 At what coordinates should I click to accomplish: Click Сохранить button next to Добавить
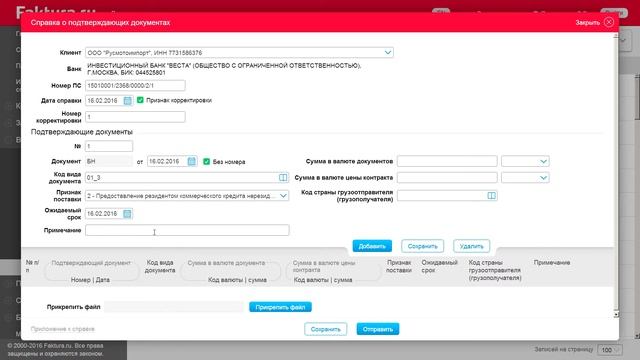(x=422, y=246)
